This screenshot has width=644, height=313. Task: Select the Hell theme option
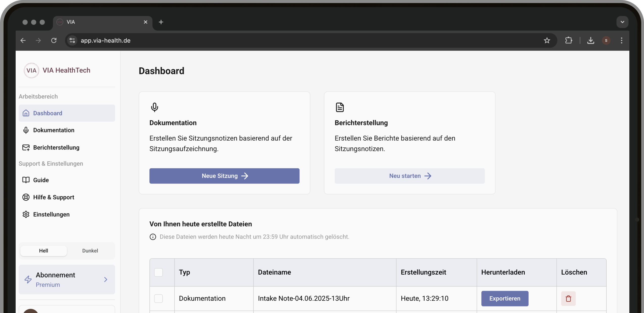click(43, 251)
